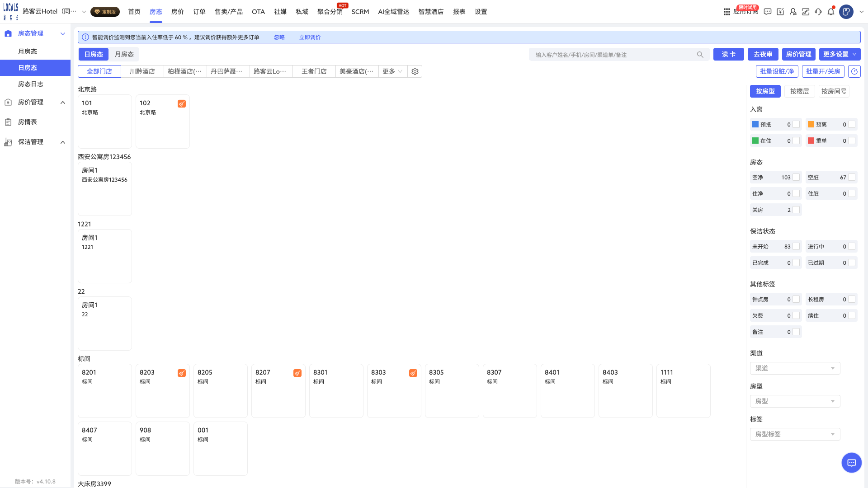Switch to 按楼层 view
The height and width of the screenshot is (488, 868).
tap(799, 91)
